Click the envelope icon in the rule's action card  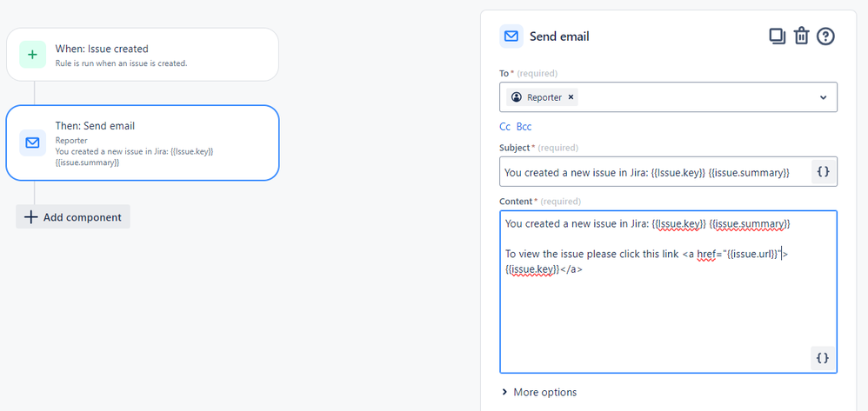[32, 143]
